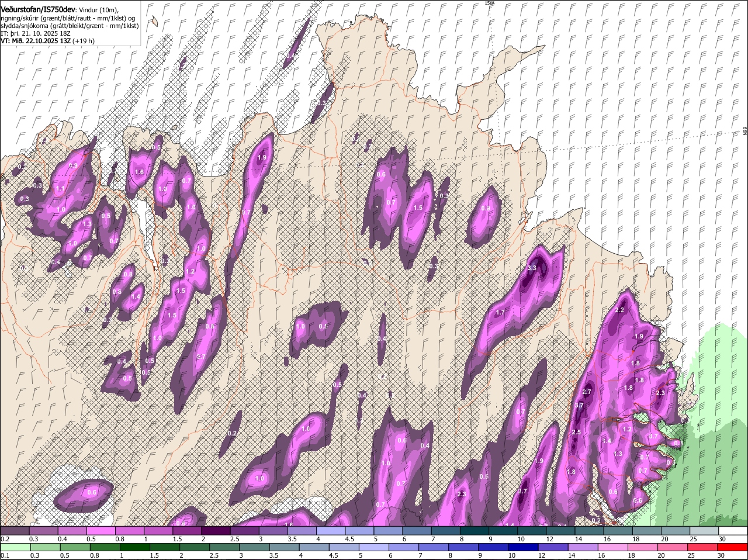Click the "slydda/snjókoma" description line

(70, 26)
